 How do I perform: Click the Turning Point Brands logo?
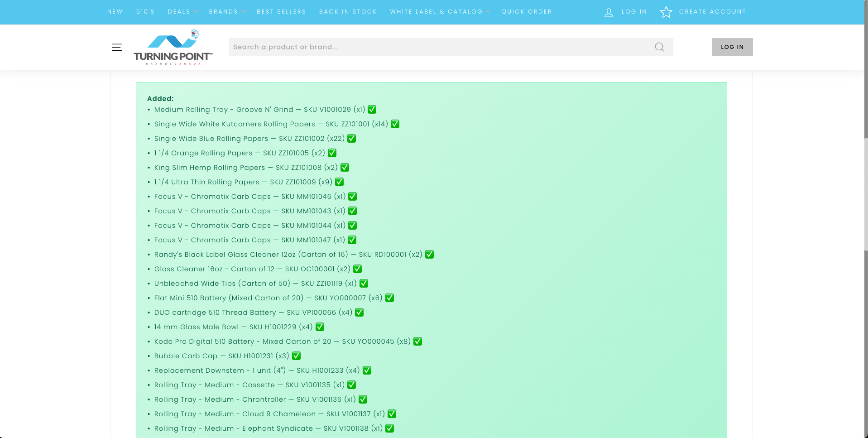[x=173, y=47]
